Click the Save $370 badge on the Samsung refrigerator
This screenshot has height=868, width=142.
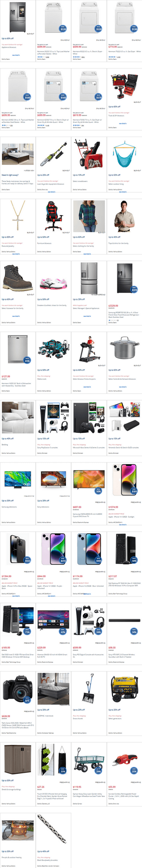(134, 289)
